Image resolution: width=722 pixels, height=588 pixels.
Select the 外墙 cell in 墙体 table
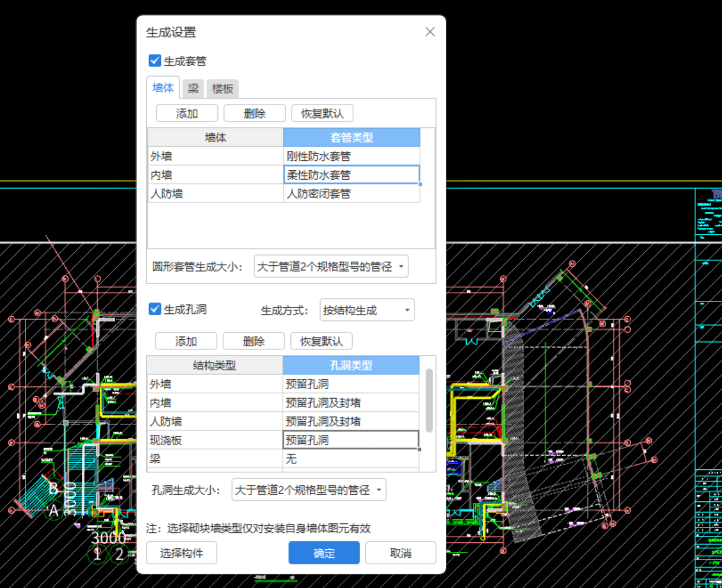coord(216,156)
